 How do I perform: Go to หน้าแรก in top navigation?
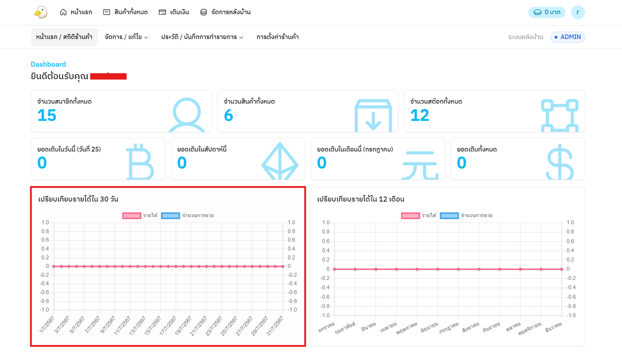coord(76,12)
